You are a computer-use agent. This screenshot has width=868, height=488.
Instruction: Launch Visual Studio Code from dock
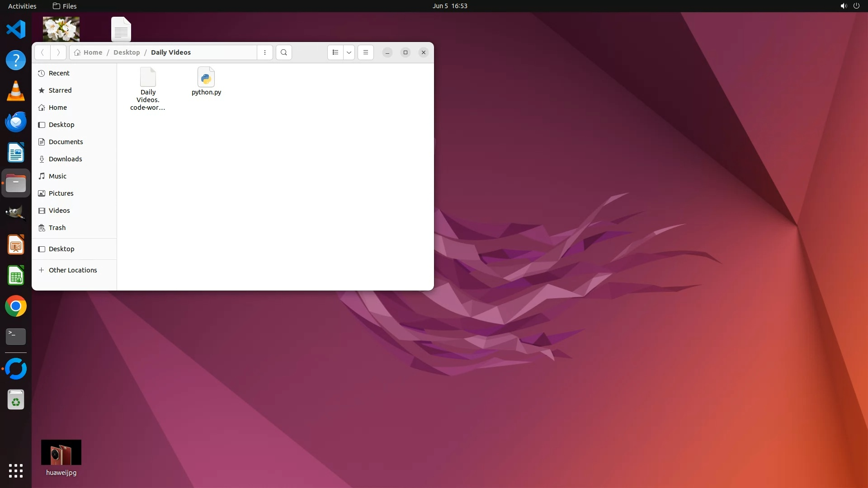tap(16, 30)
